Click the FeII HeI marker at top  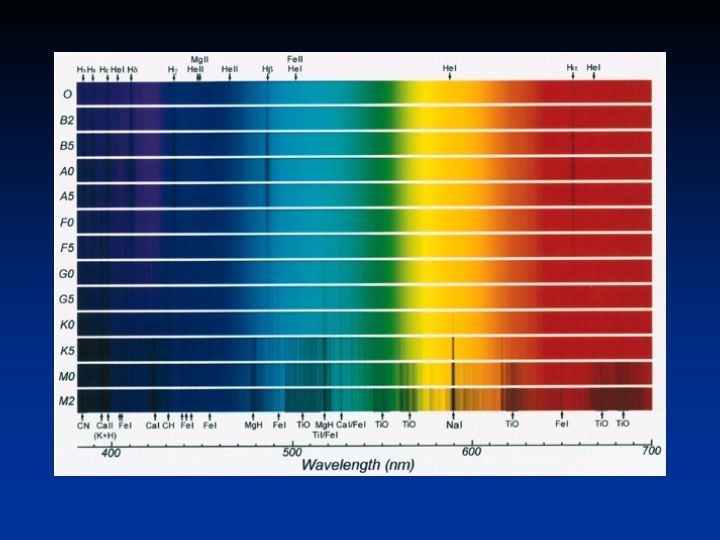point(295,69)
